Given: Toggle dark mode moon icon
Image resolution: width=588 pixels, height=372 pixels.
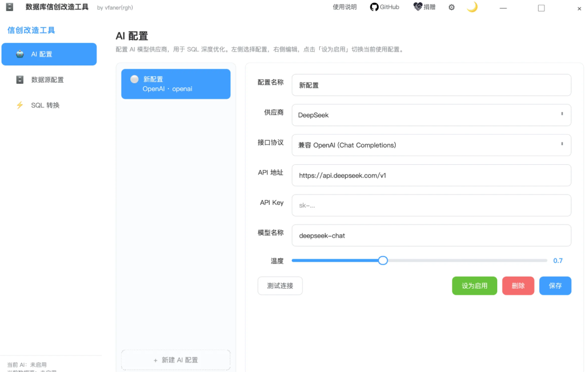Looking at the screenshot, I should (x=472, y=7).
